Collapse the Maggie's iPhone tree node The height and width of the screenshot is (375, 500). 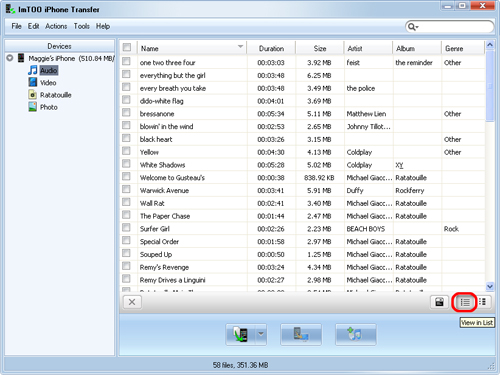pos(10,58)
